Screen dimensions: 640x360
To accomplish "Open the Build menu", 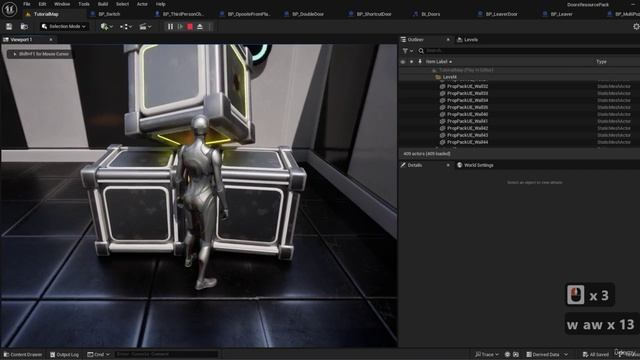I will [x=103, y=4].
